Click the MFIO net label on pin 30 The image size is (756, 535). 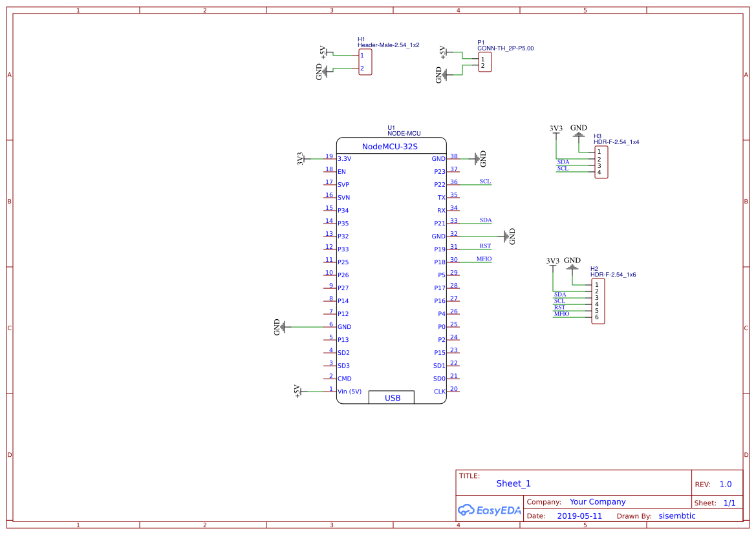click(x=484, y=258)
